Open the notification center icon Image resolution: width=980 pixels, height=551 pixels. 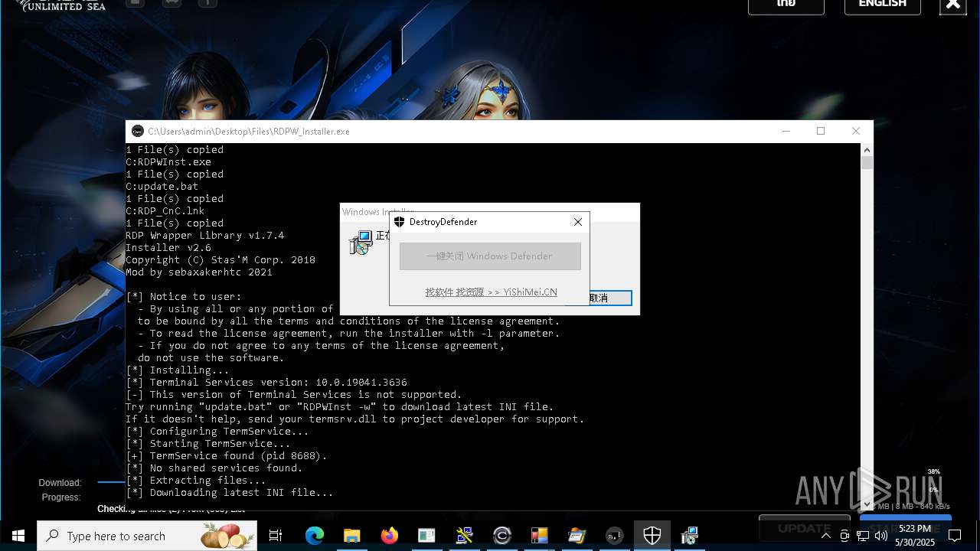pyautogui.click(x=954, y=536)
